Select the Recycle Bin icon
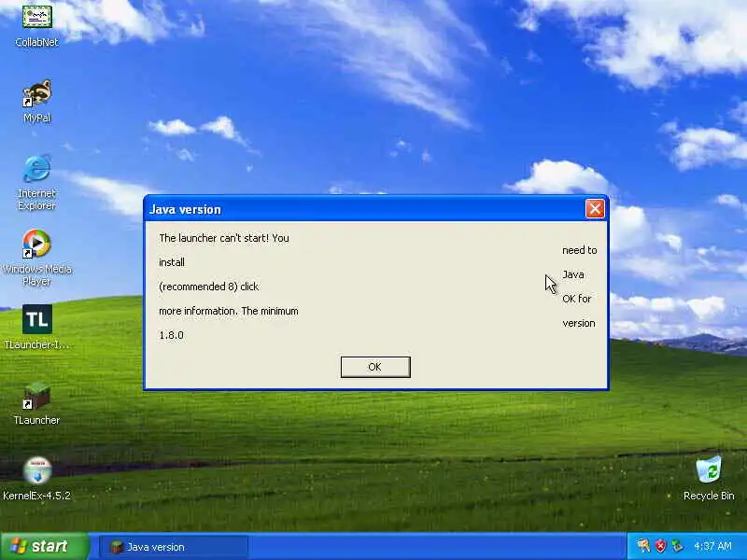 tap(709, 478)
